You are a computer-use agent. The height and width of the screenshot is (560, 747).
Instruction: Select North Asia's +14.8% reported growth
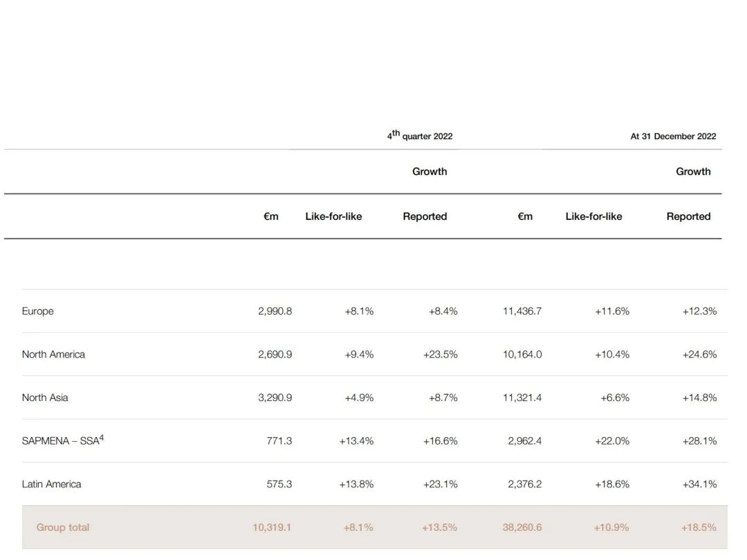coord(699,398)
